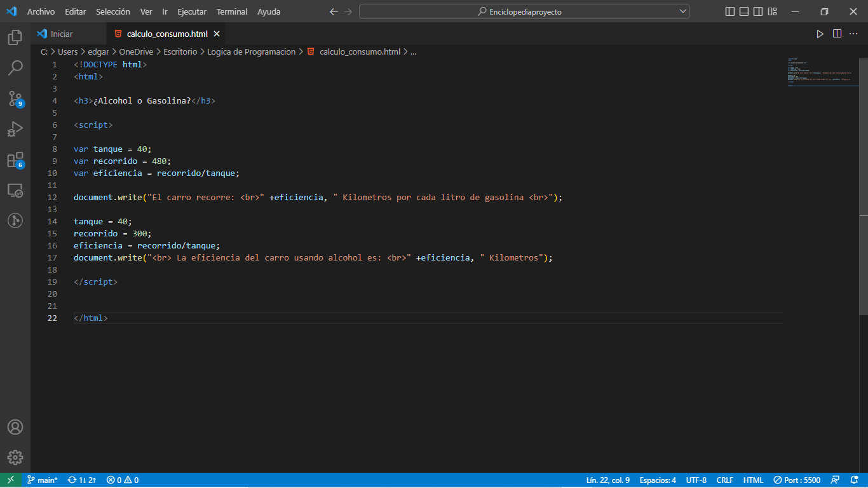The width and height of the screenshot is (868, 488).
Task: Open the Ir menu
Action: (x=165, y=11)
